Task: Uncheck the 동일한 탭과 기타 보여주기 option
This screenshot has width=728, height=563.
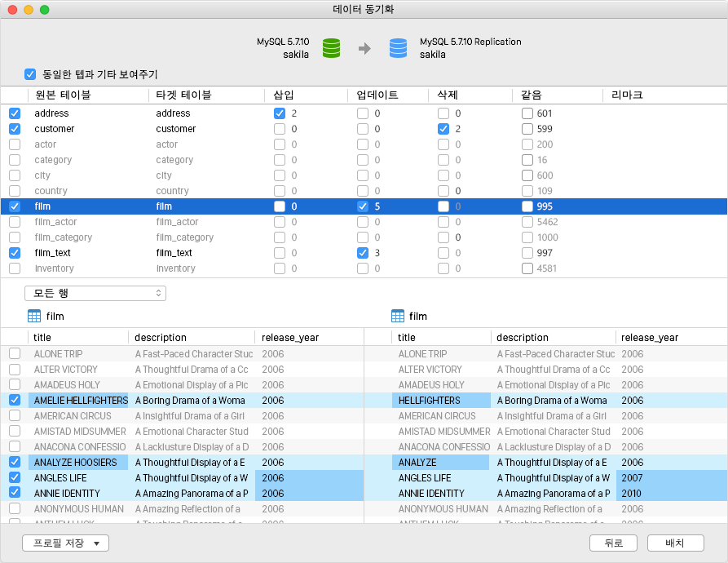Action: coord(30,74)
